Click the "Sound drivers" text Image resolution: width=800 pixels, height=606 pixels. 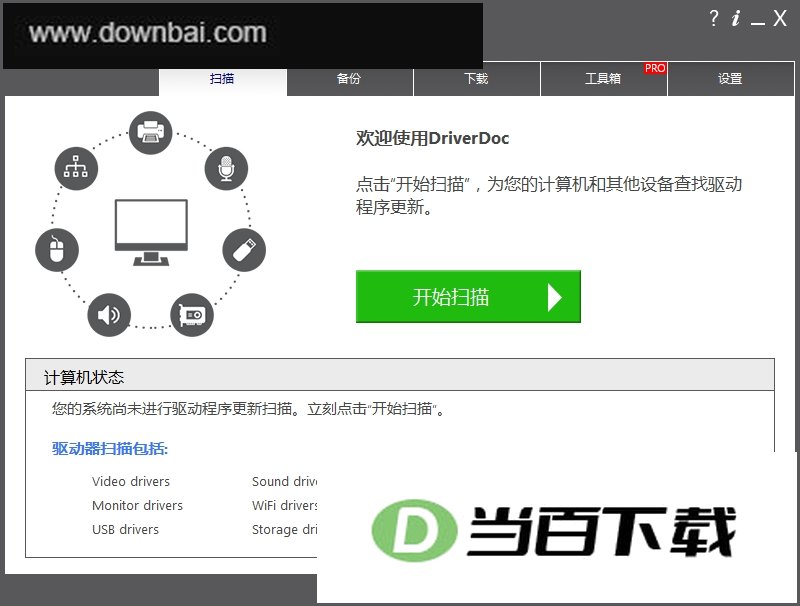point(284,482)
